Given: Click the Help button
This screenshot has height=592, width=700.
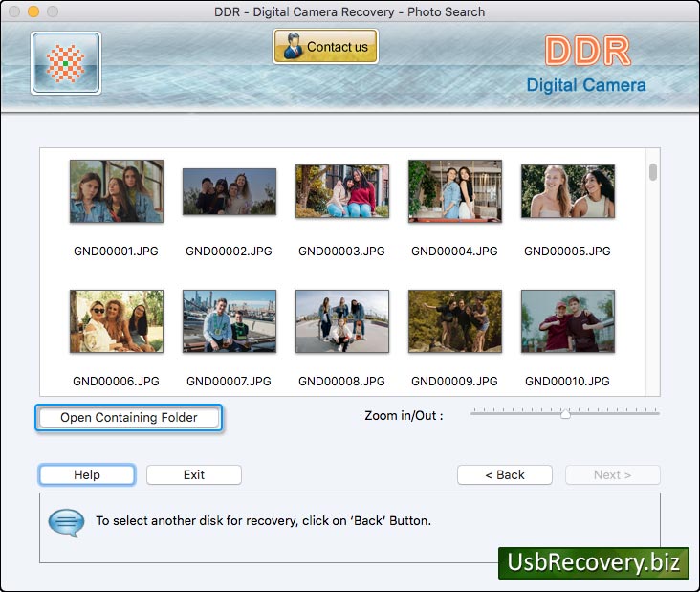Looking at the screenshot, I should (87, 474).
